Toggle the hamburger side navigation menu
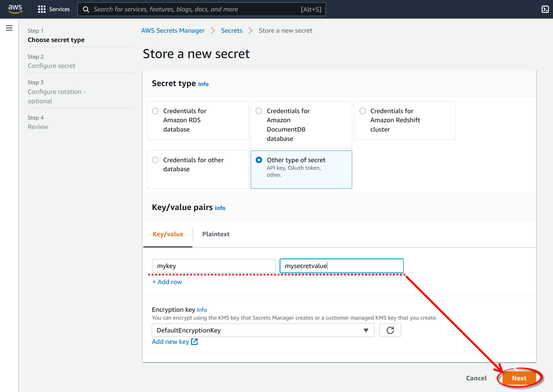 9,28
